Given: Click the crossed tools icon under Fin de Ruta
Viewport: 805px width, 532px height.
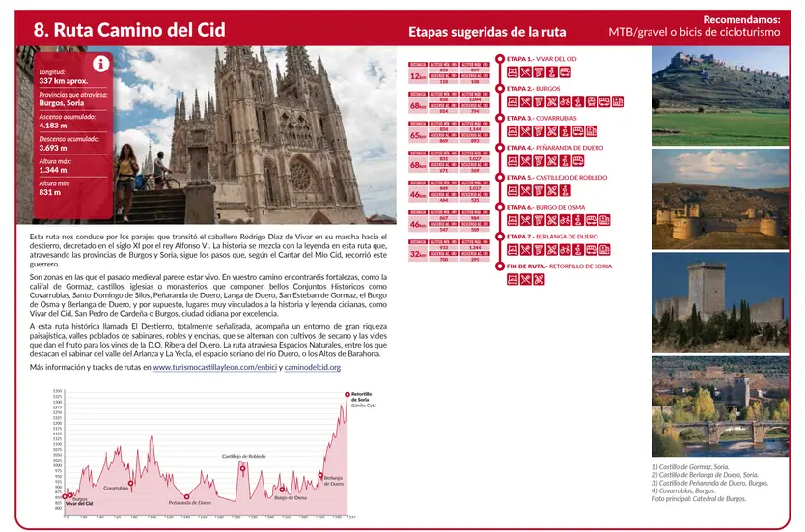Looking at the screenshot, I should [x=539, y=279].
